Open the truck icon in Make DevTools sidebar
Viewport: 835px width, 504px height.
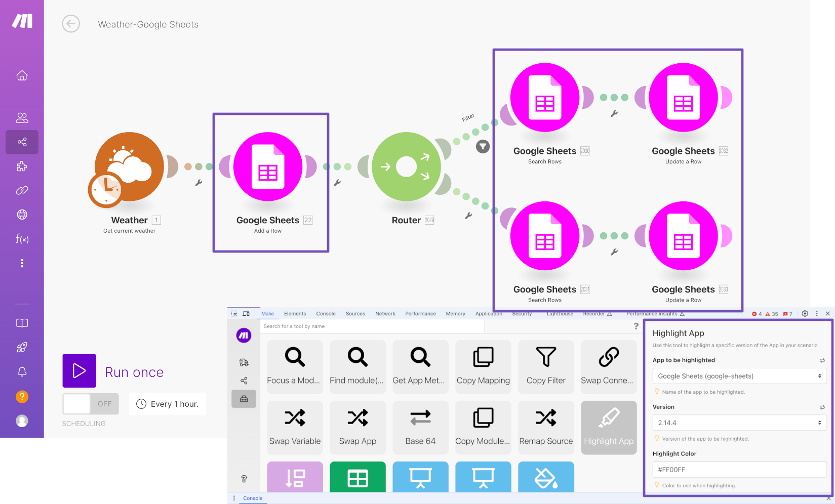coord(244,362)
